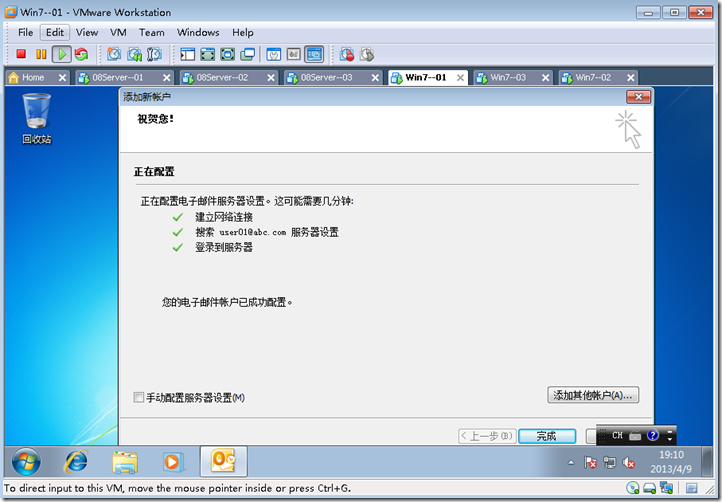Click the summary view toolbar icon
This screenshot has width=722, height=502.
274,54
